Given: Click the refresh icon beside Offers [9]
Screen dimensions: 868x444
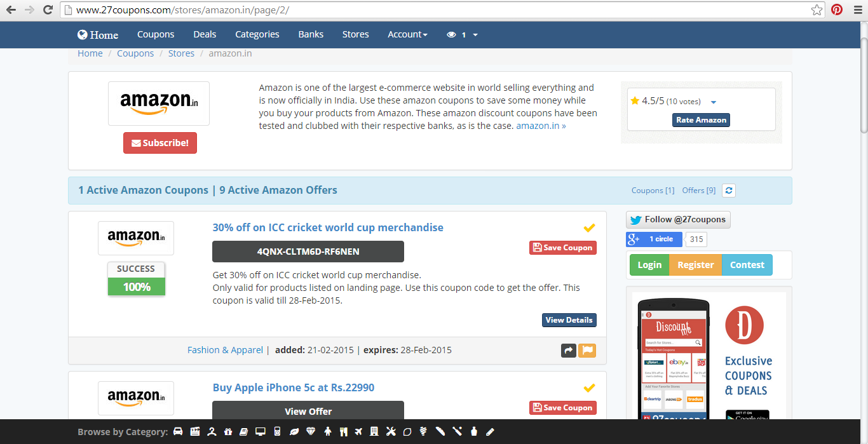Looking at the screenshot, I should [729, 190].
